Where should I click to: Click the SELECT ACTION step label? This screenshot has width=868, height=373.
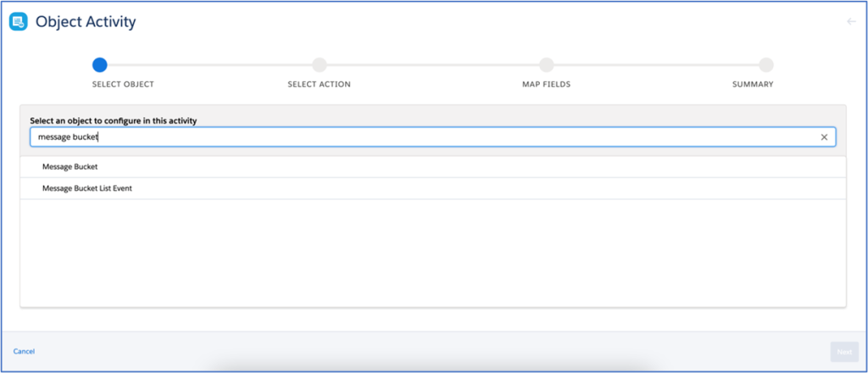[319, 85]
